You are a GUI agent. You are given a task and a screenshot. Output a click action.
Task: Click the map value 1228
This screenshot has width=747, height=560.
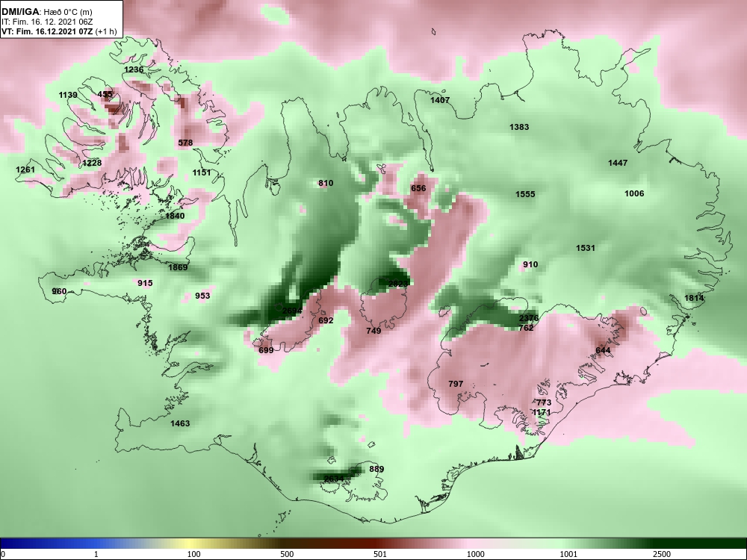[92, 163]
